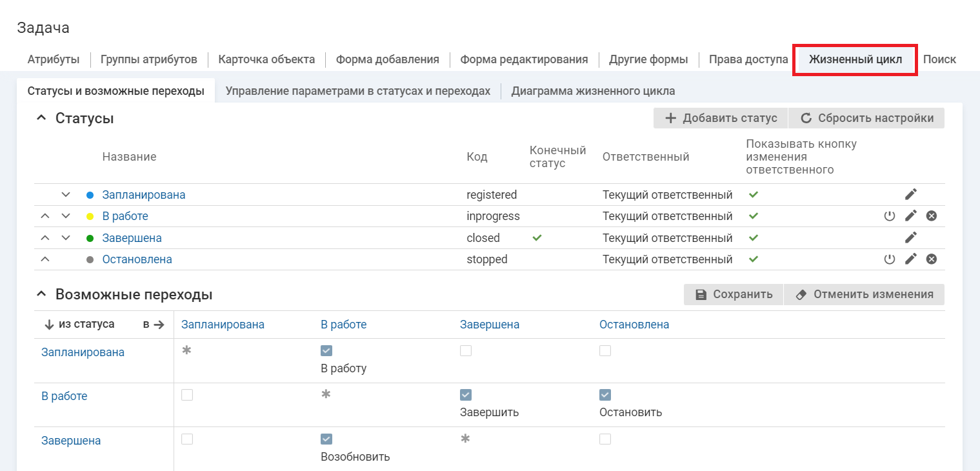Open the Права доступа tab

click(x=748, y=59)
